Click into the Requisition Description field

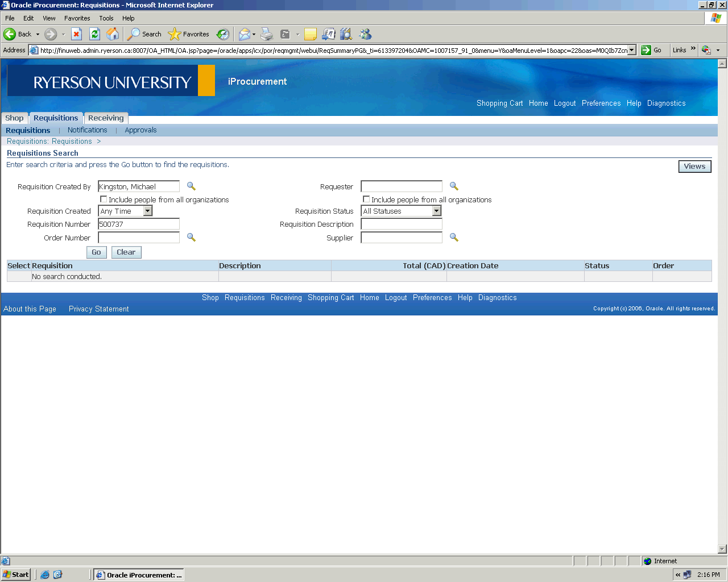coord(402,225)
